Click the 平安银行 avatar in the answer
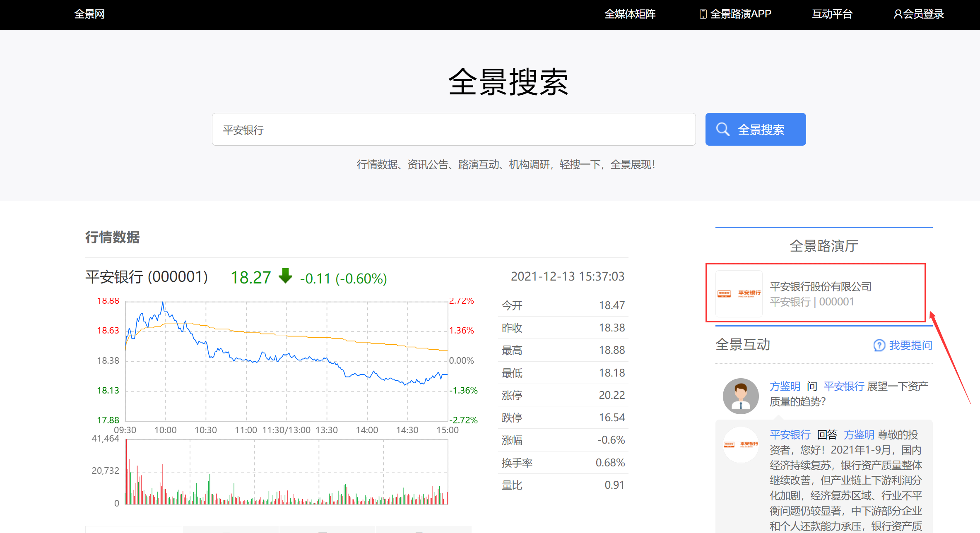This screenshot has height=533, width=980. click(x=741, y=445)
